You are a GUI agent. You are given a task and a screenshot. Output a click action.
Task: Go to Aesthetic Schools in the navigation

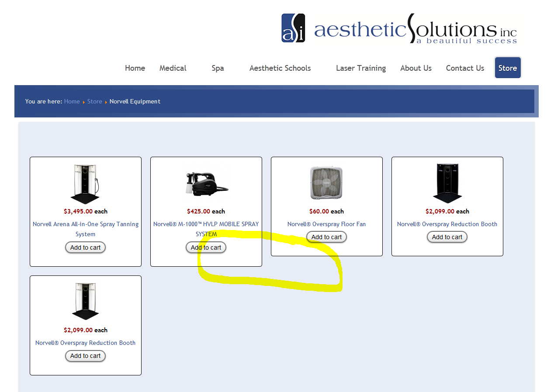pos(280,68)
